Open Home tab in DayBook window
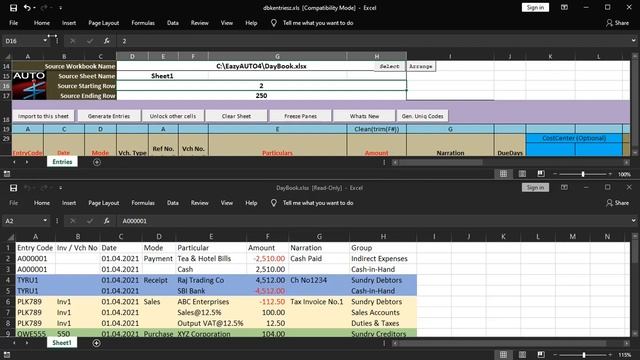Viewport: 640px width, 360px height. click(x=42, y=203)
